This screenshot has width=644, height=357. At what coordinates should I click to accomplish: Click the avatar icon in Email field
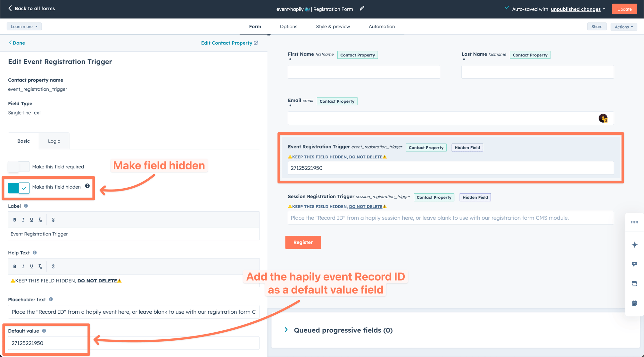click(x=603, y=118)
